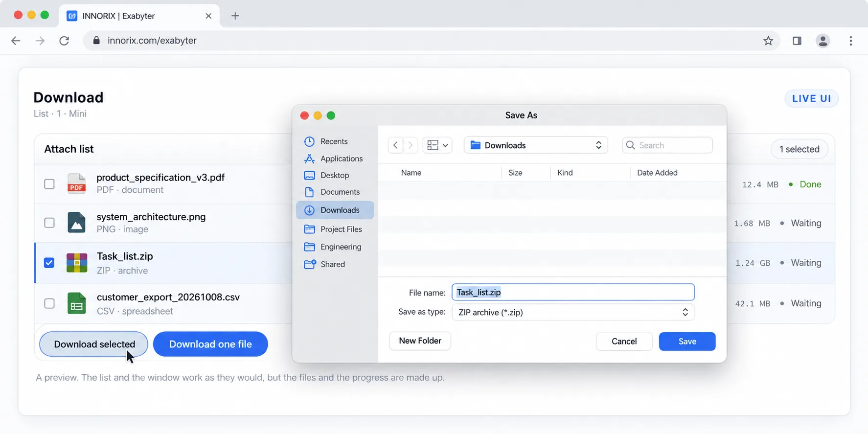Open the view mode dropdown in Save As

pos(437,145)
